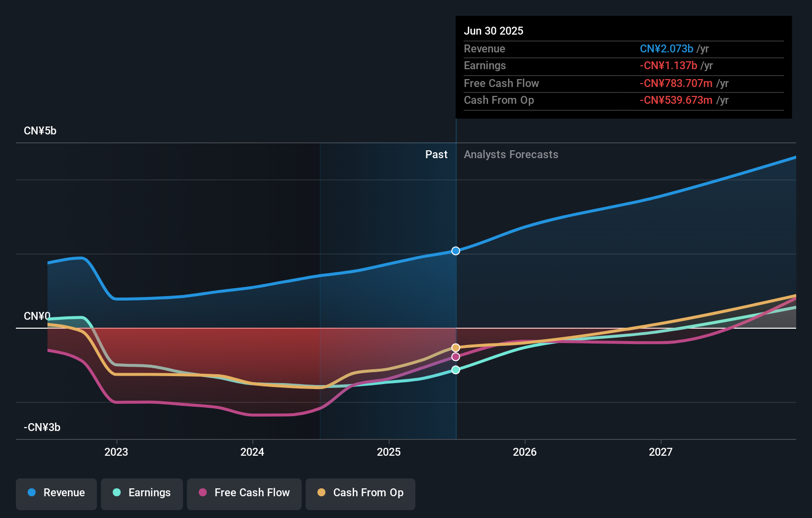The height and width of the screenshot is (518, 812).
Task: Click the Earnings value -CN¥1.137b in tooltip
Action: [669, 65]
